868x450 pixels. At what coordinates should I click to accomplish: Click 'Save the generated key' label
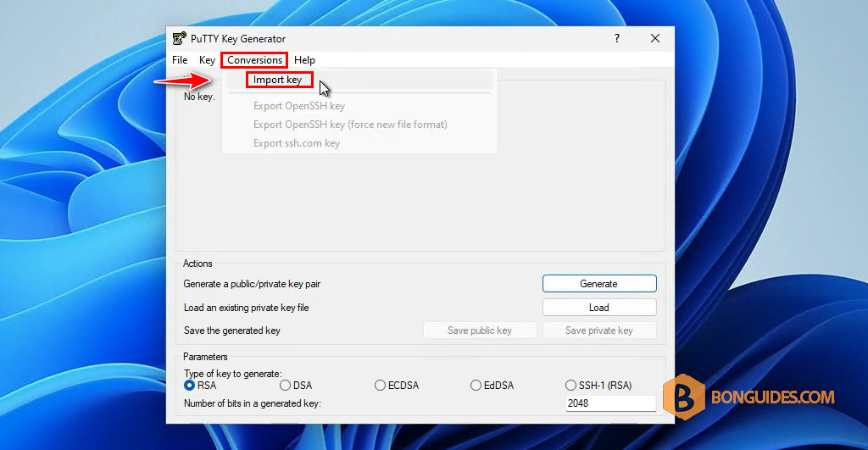click(232, 331)
